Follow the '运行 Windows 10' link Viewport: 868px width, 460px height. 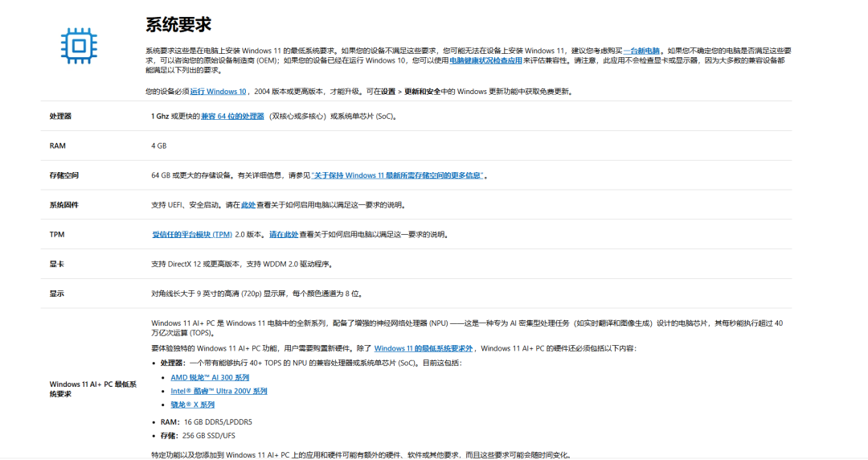218,92
